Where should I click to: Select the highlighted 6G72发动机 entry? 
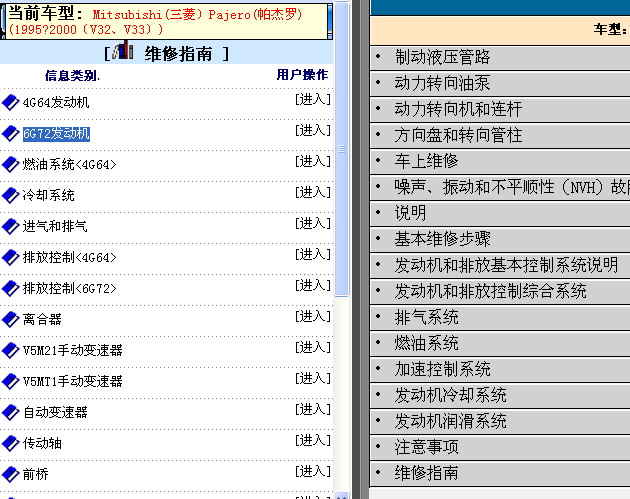(56, 133)
